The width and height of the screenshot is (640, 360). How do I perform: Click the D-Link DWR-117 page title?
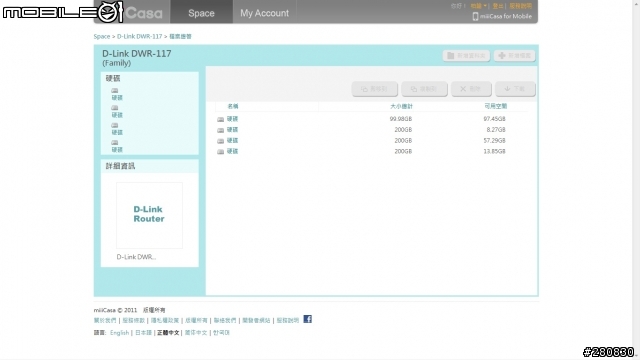pyautogui.click(x=137, y=53)
